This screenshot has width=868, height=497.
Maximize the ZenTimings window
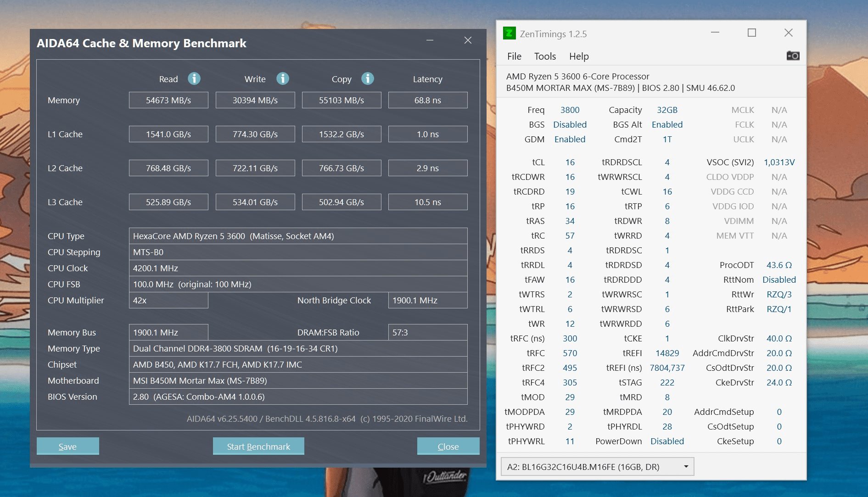(752, 33)
